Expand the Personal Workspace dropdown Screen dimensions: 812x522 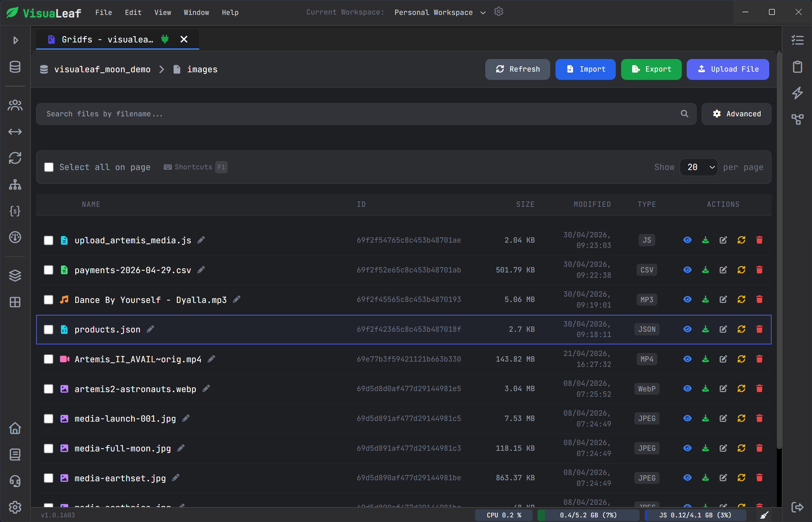[440, 13]
